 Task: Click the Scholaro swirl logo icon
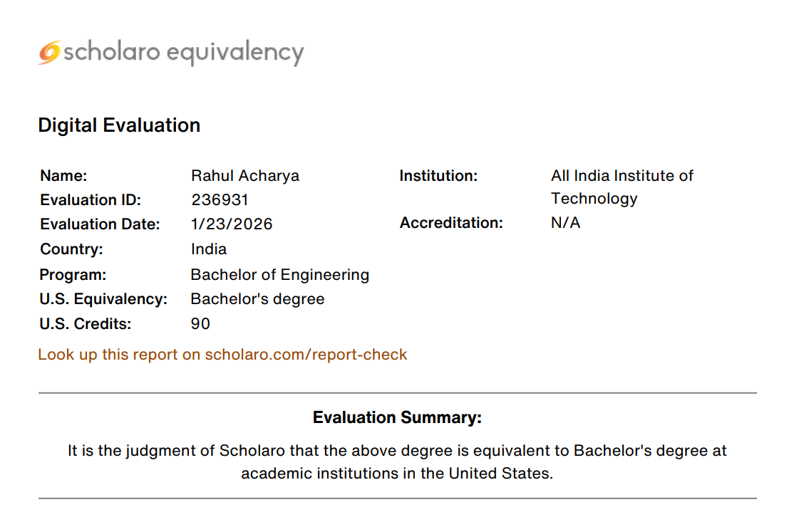click(x=49, y=53)
